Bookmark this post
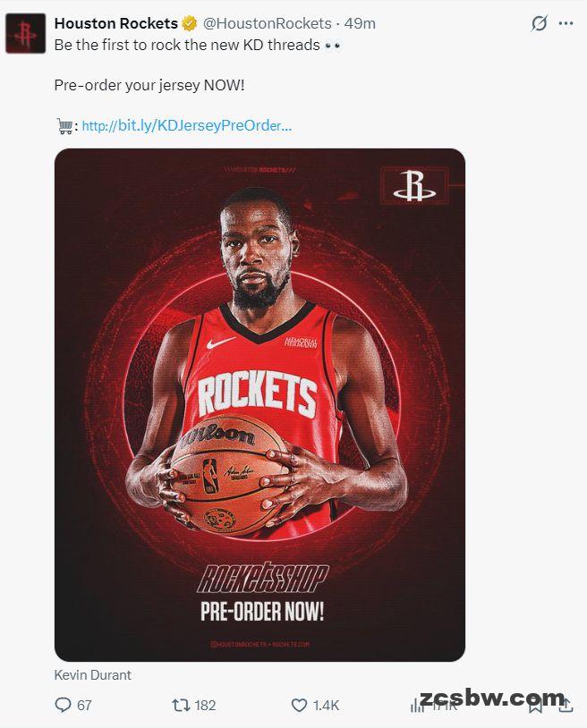587x728 pixels. click(536, 707)
